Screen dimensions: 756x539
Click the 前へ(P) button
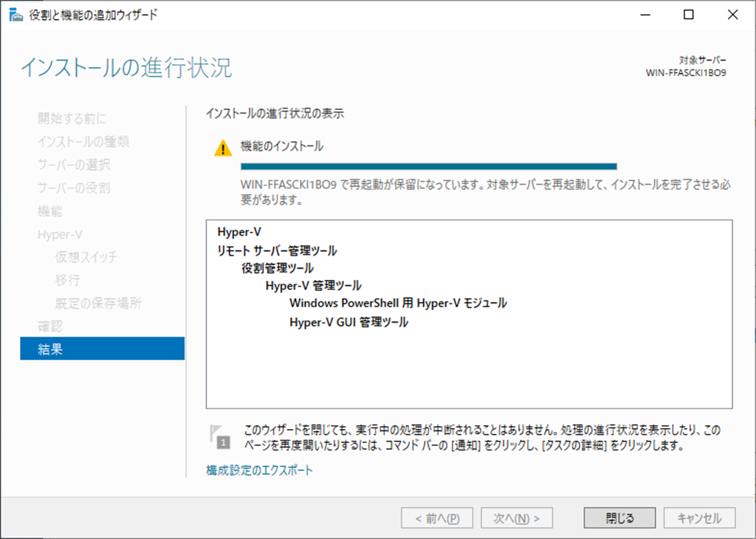(x=437, y=518)
